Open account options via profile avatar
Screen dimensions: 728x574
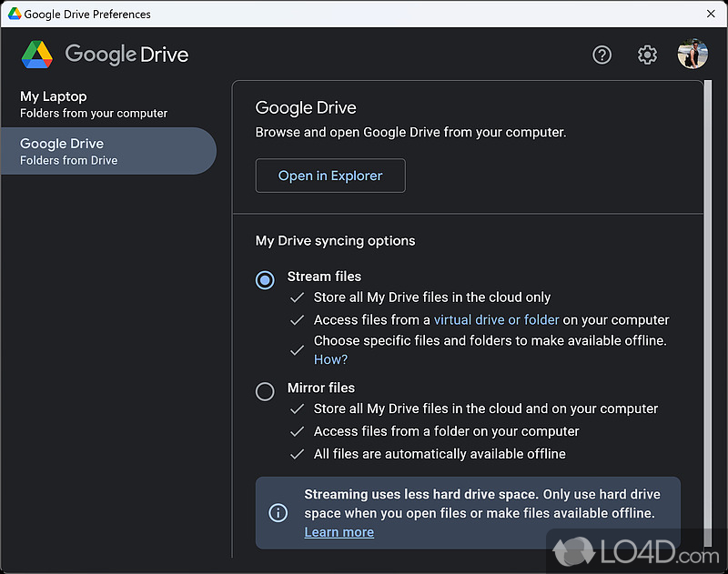[x=693, y=54]
